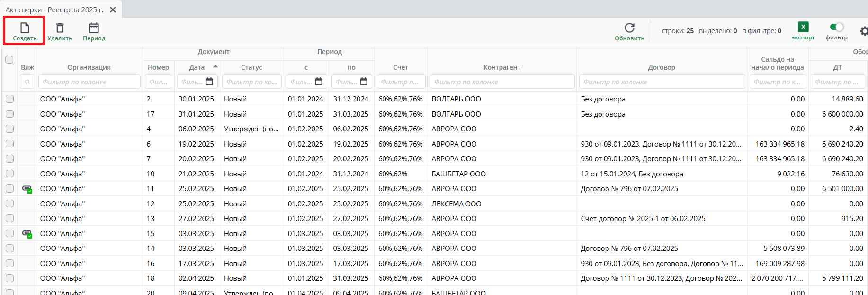This screenshot has height=295, width=868.
Task: Click the Удалить trash icon
Action: (x=60, y=28)
